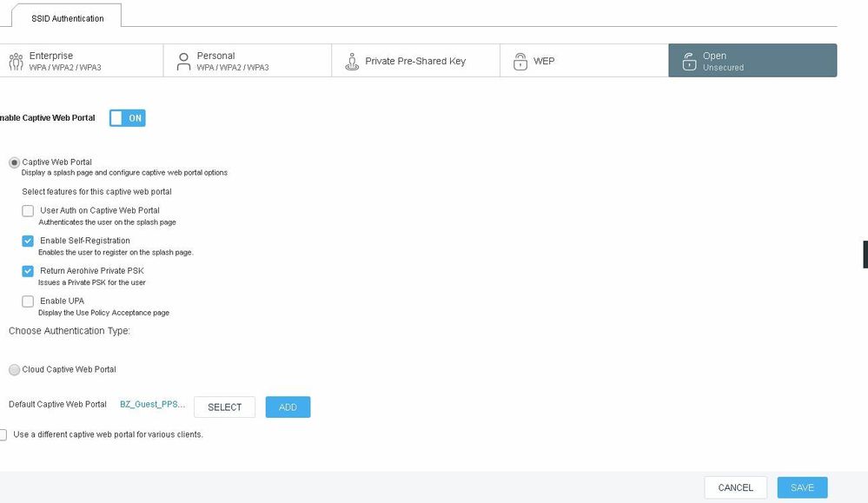Image resolution: width=868 pixels, height=503 pixels.
Task: Click the Enterprise users group icon
Action: click(x=15, y=61)
